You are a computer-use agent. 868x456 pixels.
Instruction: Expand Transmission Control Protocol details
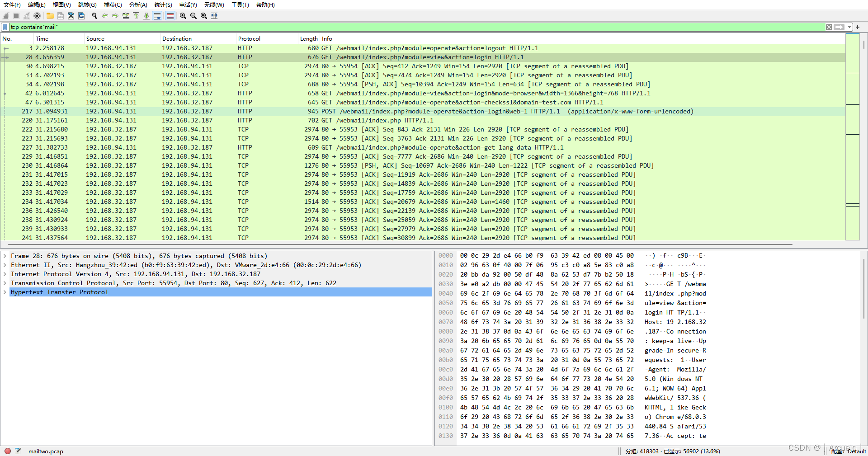[5, 283]
